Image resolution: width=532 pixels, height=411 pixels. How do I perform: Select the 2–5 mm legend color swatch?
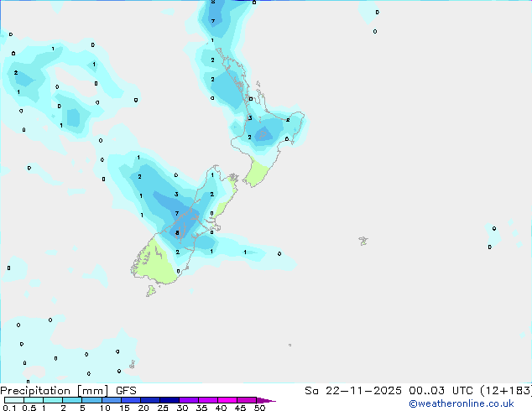(x=72, y=400)
